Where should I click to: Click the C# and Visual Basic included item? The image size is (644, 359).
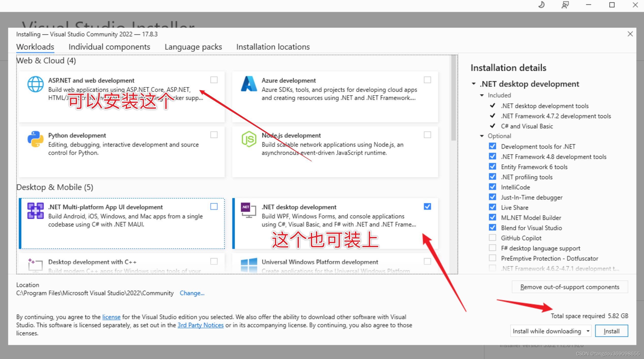pos(527,126)
